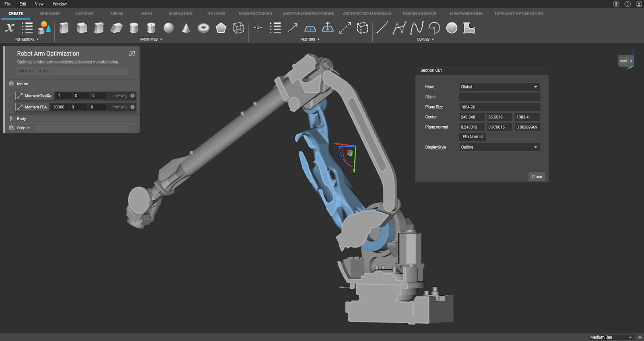Screen dimensions: 644x341
Task: Open the Topology Optimization tab
Action: pos(518,14)
